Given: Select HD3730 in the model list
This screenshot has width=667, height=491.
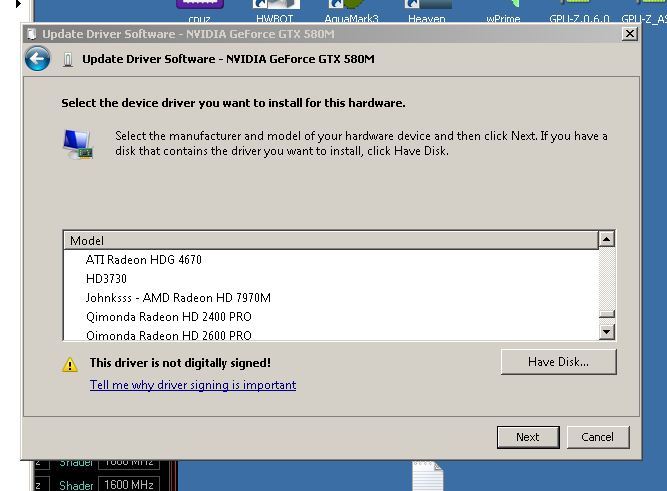Looking at the screenshot, I should click(106, 279).
